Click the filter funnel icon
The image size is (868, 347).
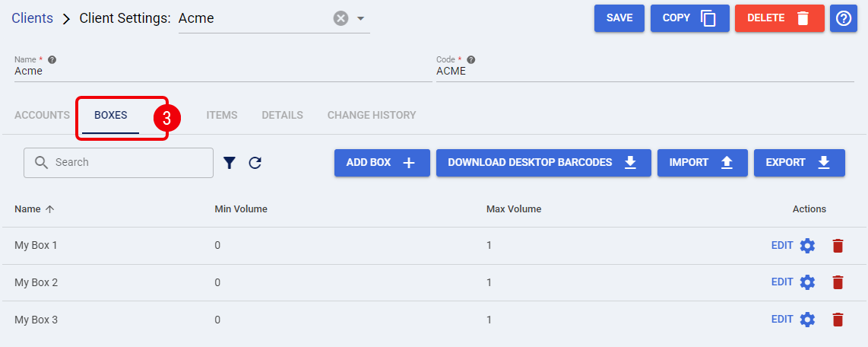click(x=230, y=162)
